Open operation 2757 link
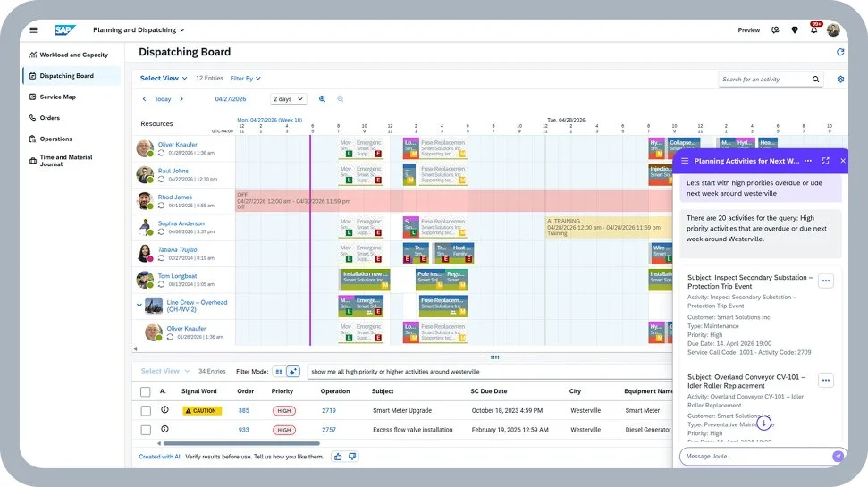The height and width of the screenshot is (487, 868). click(329, 430)
